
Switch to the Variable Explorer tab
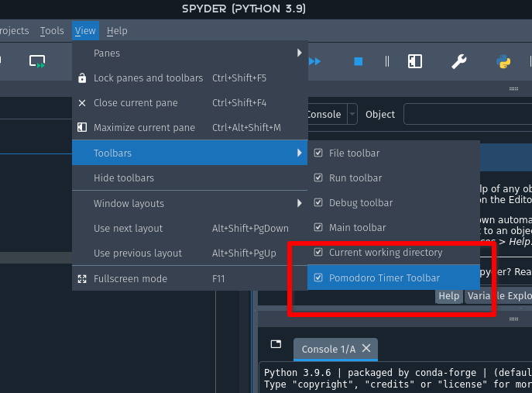point(499,296)
